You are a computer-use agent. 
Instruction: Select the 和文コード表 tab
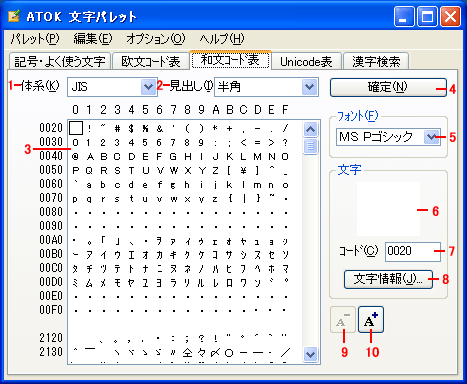click(x=230, y=60)
